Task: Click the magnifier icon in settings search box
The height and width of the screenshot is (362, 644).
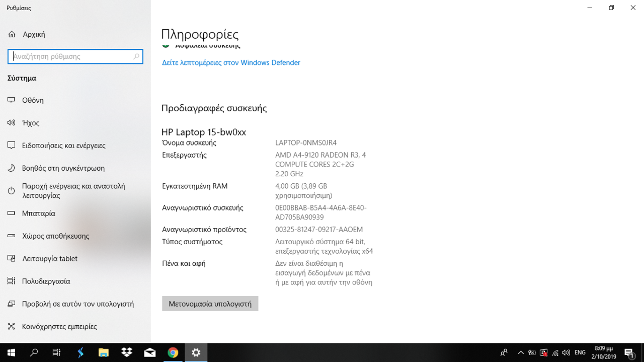Action: pyautogui.click(x=136, y=56)
